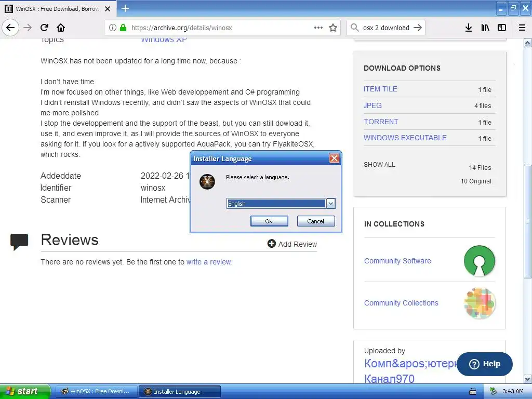Click the installer X icon in dialog
The height and width of the screenshot is (399, 532).
click(x=207, y=182)
